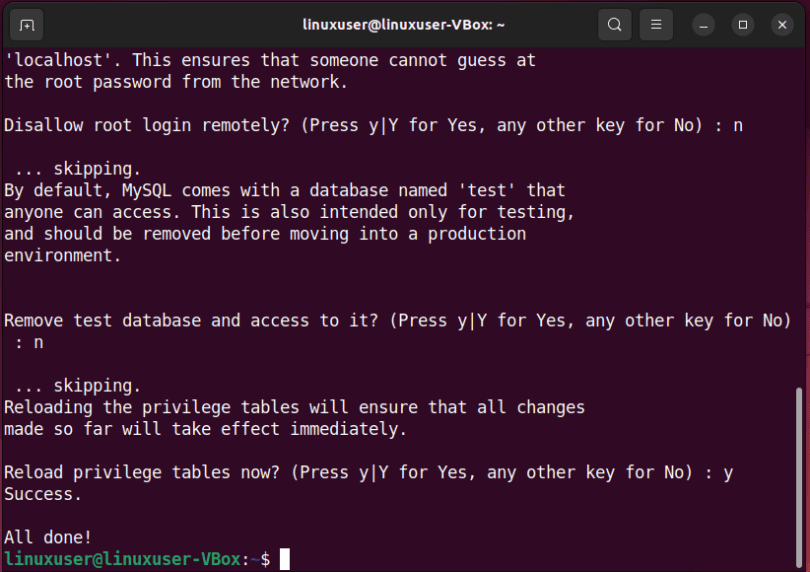
Task: Click the 'environment.' line
Action: pyautogui.click(x=63, y=255)
